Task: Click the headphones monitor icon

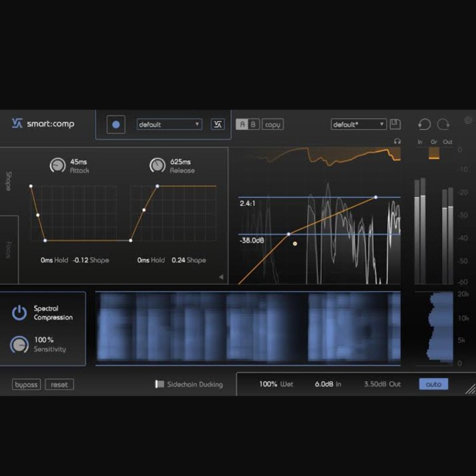Action: coord(397,141)
